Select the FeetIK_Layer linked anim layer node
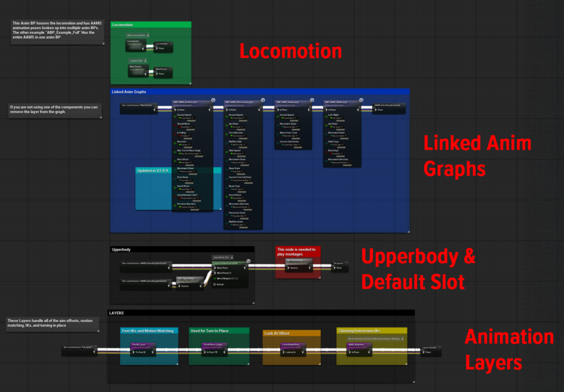 pos(141,345)
